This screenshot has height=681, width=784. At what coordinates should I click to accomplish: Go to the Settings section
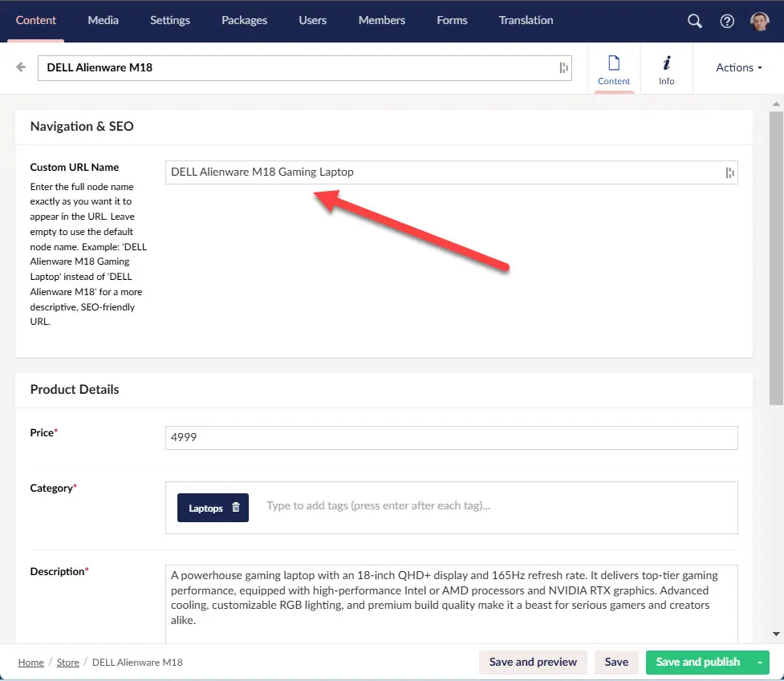170,20
